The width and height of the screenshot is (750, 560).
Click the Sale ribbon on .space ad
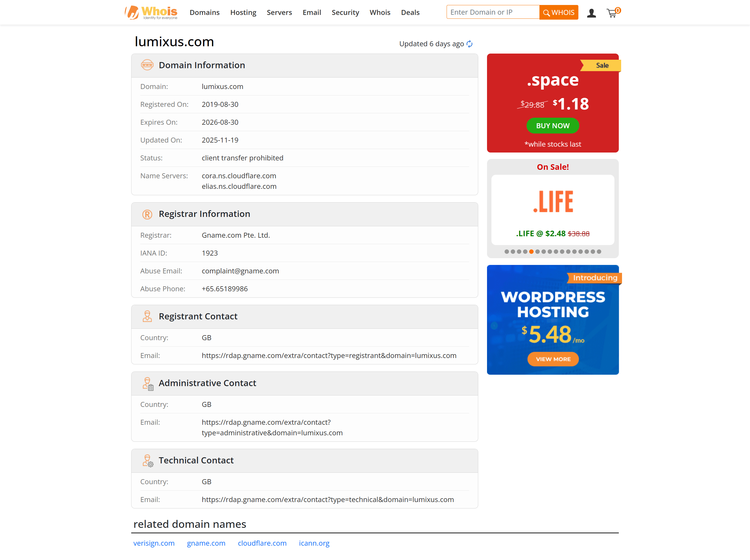click(x=601, y=65)
